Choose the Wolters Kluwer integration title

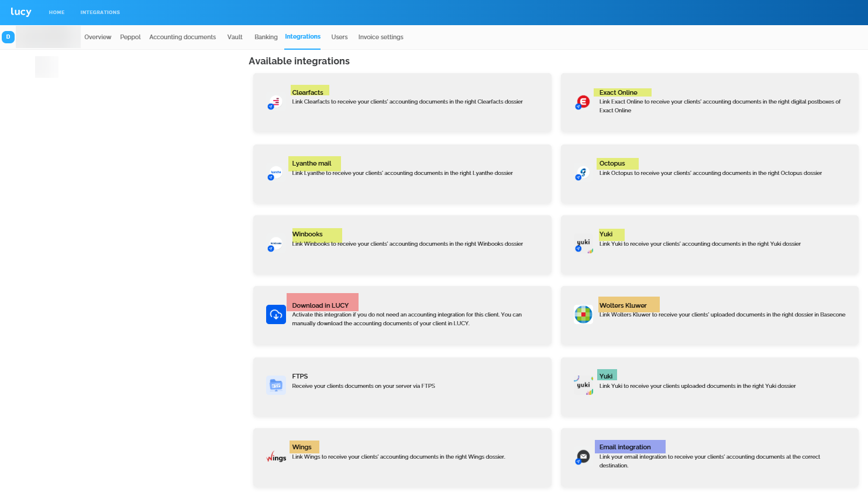coord(623,305)
